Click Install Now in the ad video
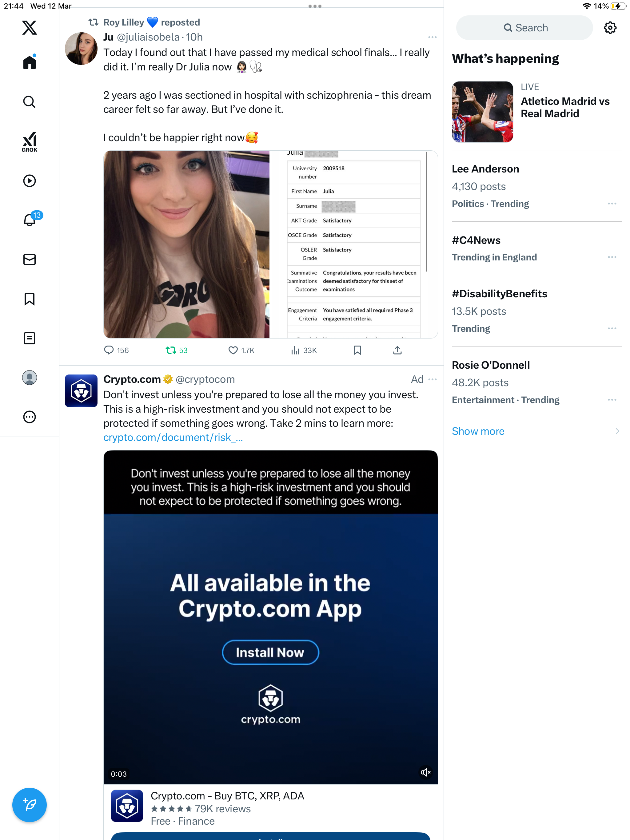The height and width of the screenshot is (840, 630). [270, 652]
